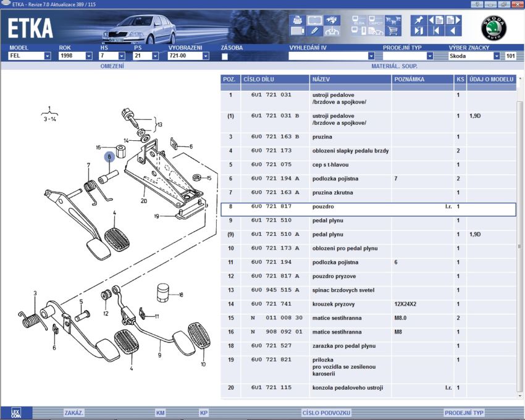Expand the PRODEJNÍ TYP dropdown at top
Image resolution: width=525 pixels, height=420 pixels.
pyautogui.click(x=408, y=56)
